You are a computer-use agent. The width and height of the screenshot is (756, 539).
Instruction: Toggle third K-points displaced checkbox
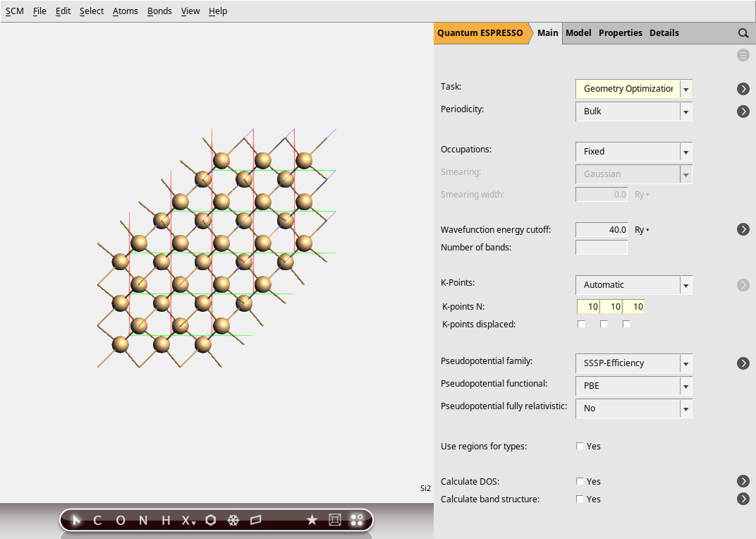point(626,324)
